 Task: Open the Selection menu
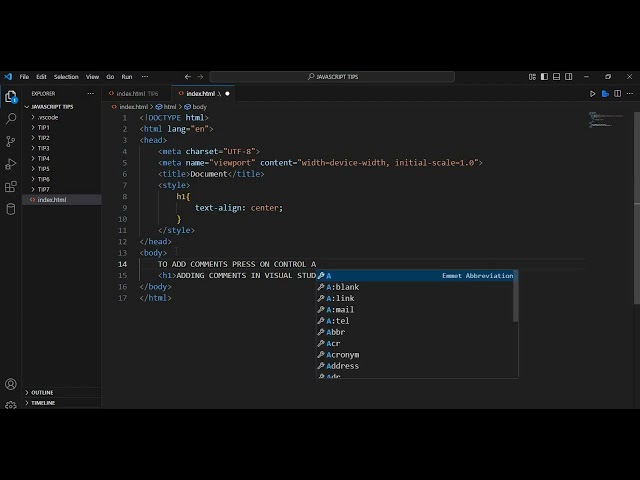pyautogui.click(x=66, y=77)
